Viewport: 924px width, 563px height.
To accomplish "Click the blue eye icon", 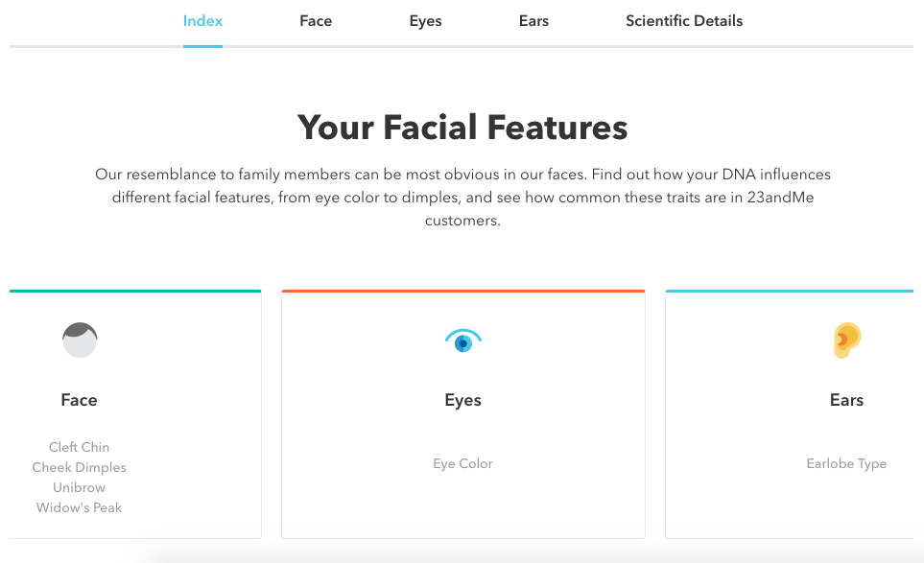I will click(463, 340).
